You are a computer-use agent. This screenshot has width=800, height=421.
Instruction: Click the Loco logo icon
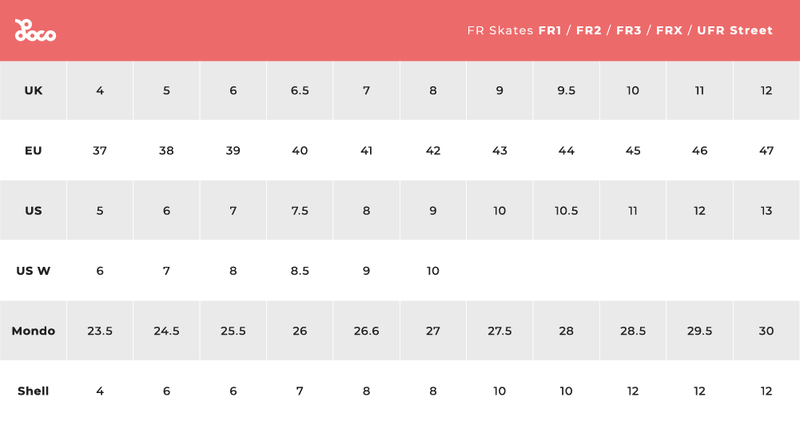click(x=35, y=30)
